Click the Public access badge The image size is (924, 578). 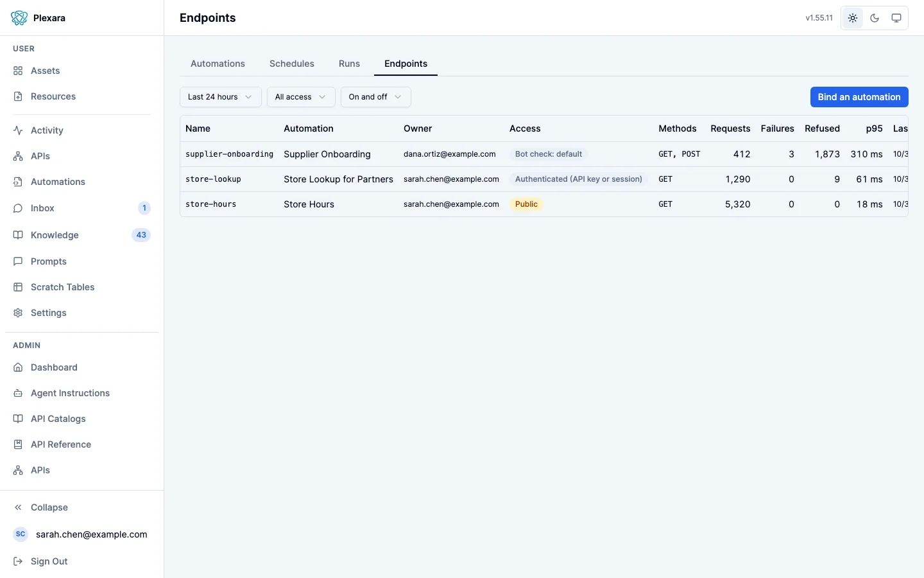click(x=526, y=204)
